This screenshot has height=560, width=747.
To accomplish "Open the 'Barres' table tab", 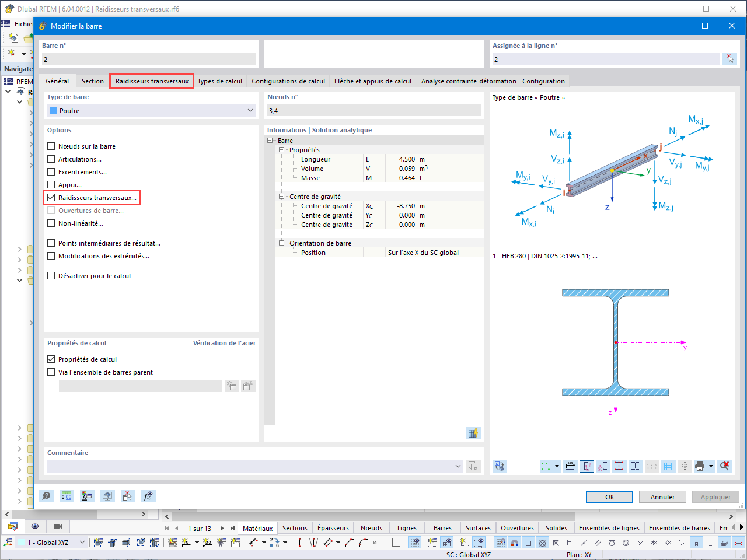I will pos(442,528).
